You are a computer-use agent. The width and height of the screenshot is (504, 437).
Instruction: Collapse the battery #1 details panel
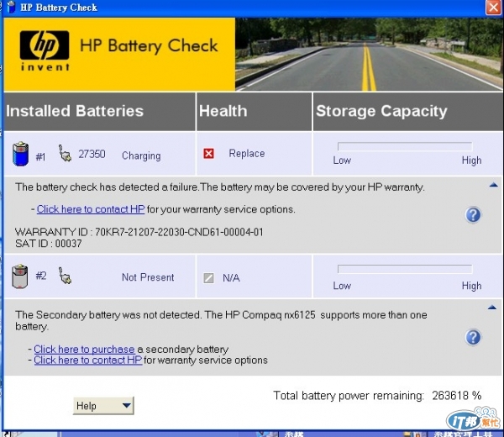pyautogui.click(x=493, y=185)
